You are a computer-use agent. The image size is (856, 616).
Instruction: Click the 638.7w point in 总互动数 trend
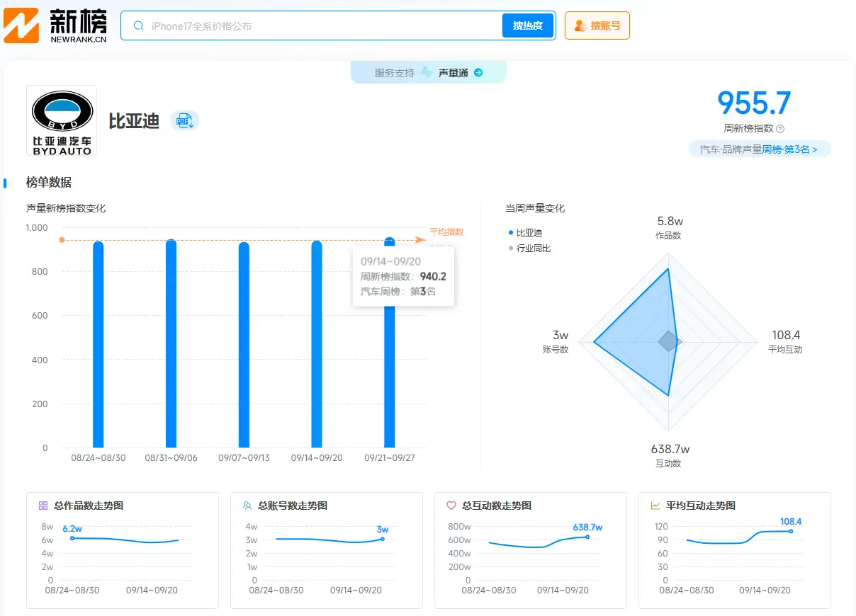pos(587,537)
